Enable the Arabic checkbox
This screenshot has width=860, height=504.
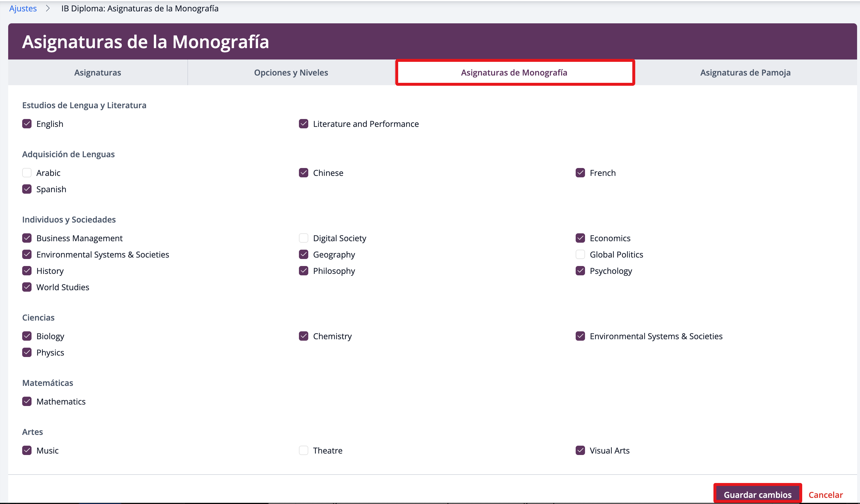[27, 173]
